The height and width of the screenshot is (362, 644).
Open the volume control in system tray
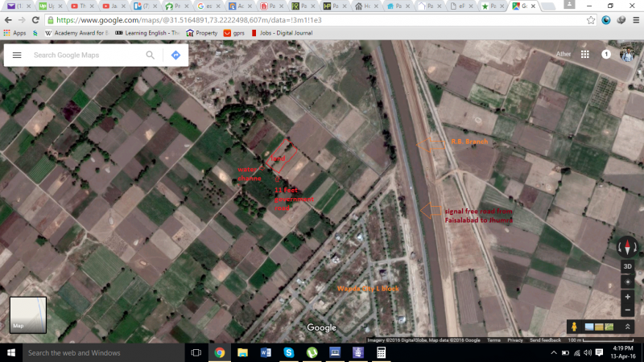[588, 352]
